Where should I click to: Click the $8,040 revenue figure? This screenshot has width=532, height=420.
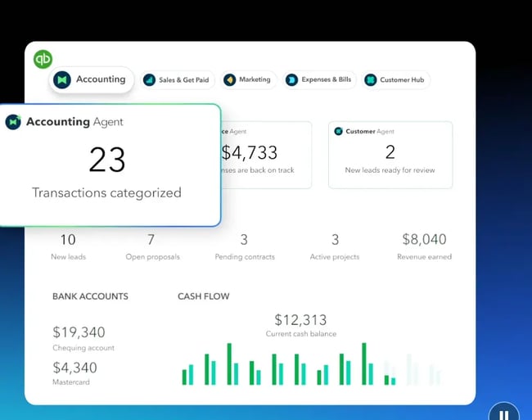(x=424, y=240)
